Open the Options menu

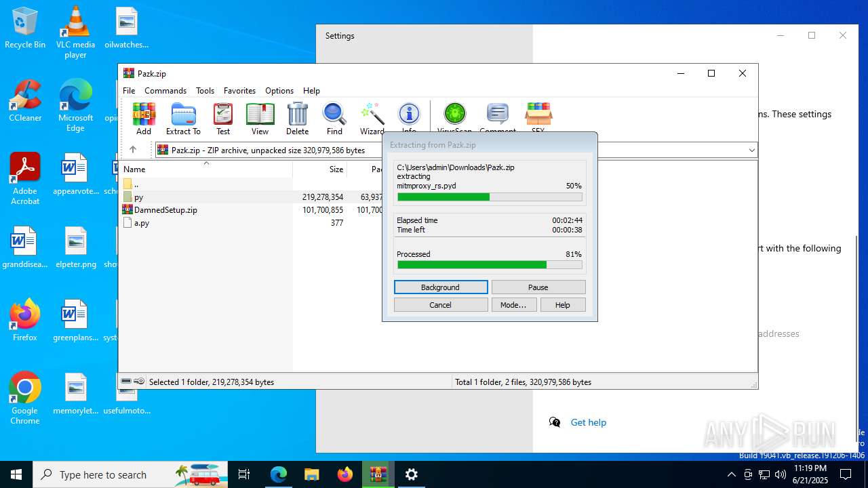point(279,90)
